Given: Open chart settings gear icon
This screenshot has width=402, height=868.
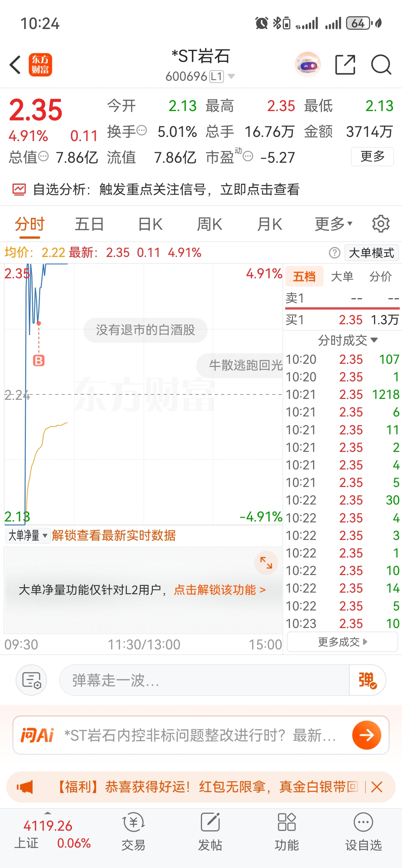Looking at the screenshot, I should click(381, 224).
